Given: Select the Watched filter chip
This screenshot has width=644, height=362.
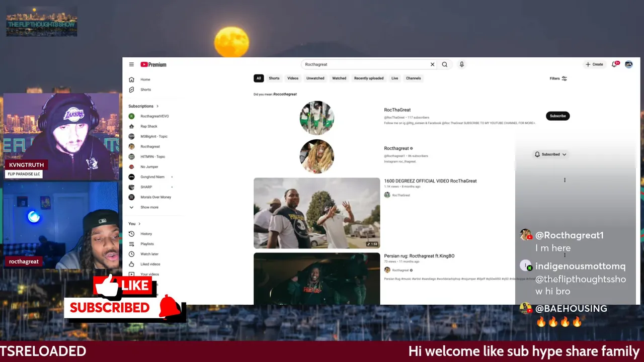Looking at the screenshot, I should point(339,78).
